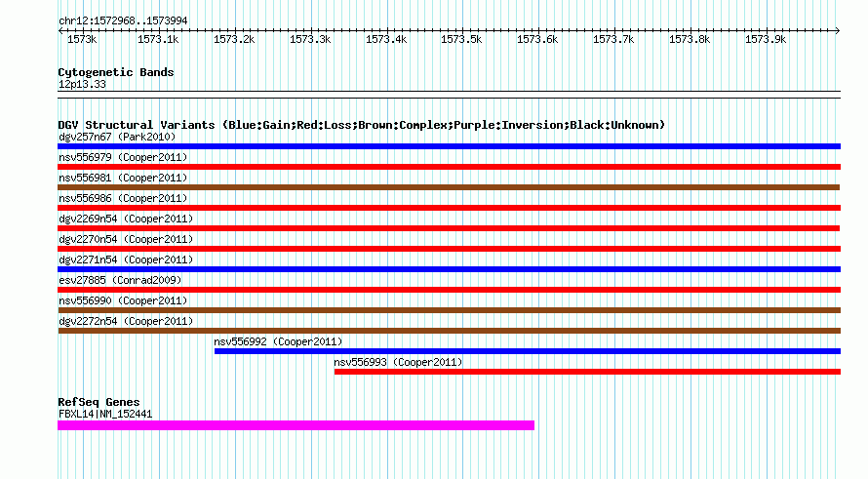Click the 1573.1k ruler tick label
868x479 pixels.
click(x=158, y=39)
